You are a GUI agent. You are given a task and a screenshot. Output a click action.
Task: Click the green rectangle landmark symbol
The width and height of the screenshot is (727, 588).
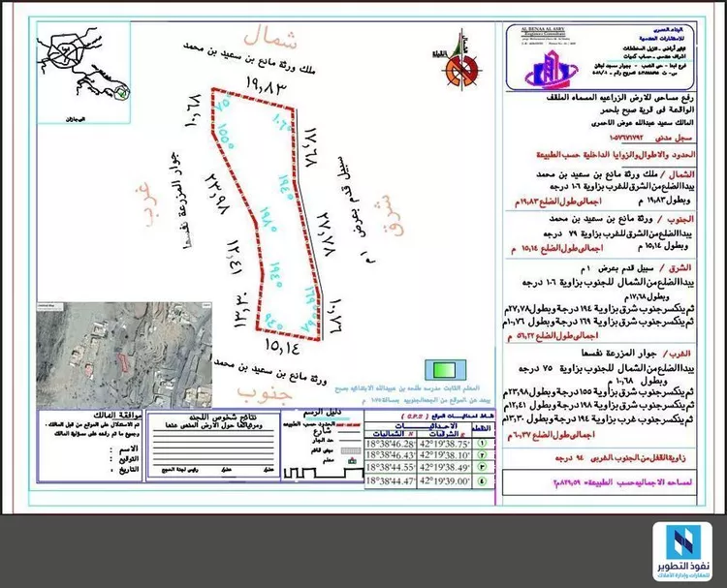[445, 370]
